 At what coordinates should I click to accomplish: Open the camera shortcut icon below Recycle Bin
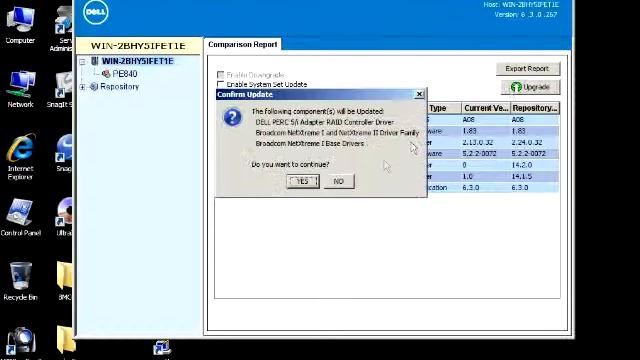(20, 341)
